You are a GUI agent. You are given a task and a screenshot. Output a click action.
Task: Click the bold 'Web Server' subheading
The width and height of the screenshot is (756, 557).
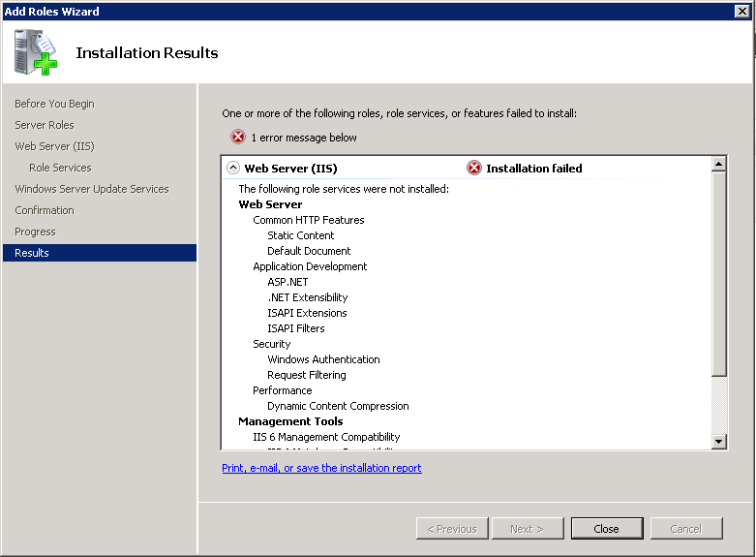tap(270, 204)
